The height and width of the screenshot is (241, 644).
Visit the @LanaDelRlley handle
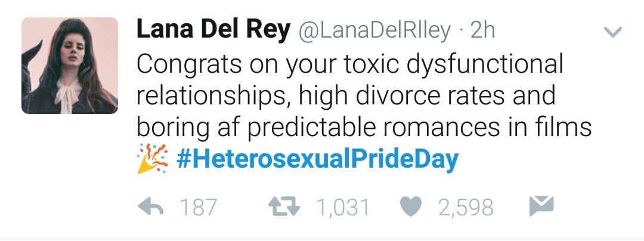374,31
